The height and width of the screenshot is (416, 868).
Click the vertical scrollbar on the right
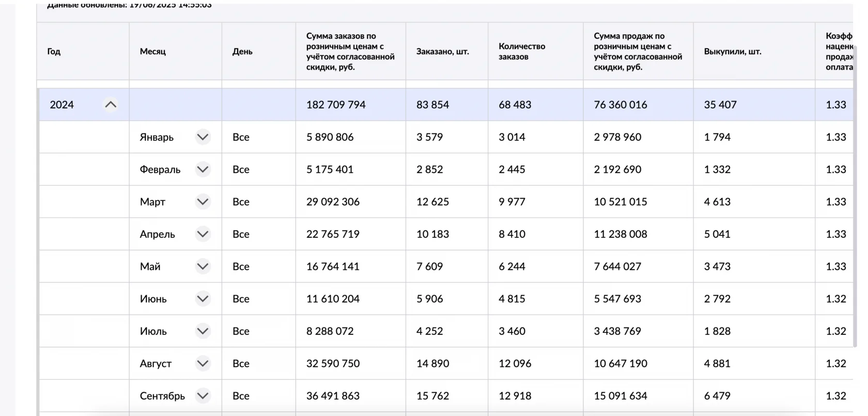coord(856,196)
